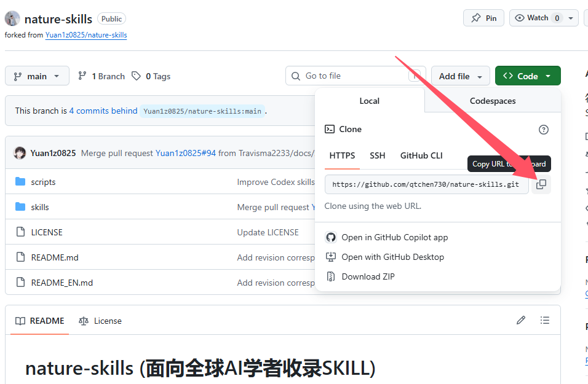The image size is (588, 384).
Task: Open the scripts folder name link
Action: (x=43, y=182)
